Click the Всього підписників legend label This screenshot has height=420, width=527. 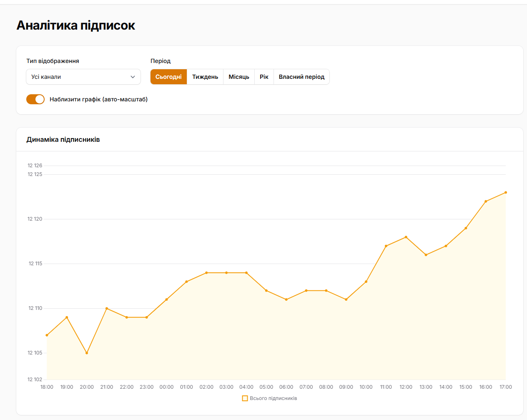coord(274,398)
